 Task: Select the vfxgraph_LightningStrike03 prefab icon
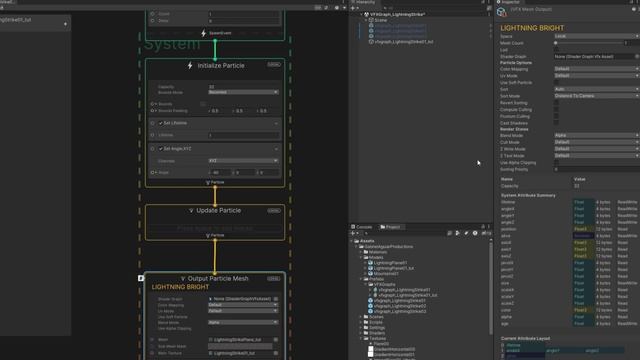pyautogui.click(x=371, y=311)
